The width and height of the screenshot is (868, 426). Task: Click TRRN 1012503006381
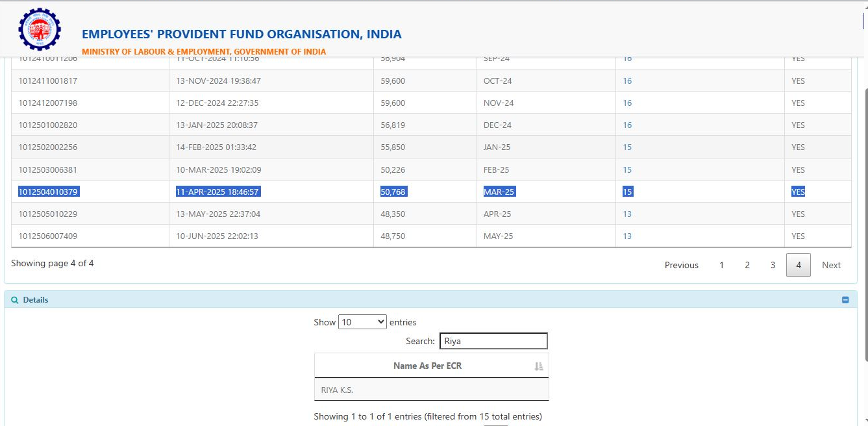(x=48, y=170)
